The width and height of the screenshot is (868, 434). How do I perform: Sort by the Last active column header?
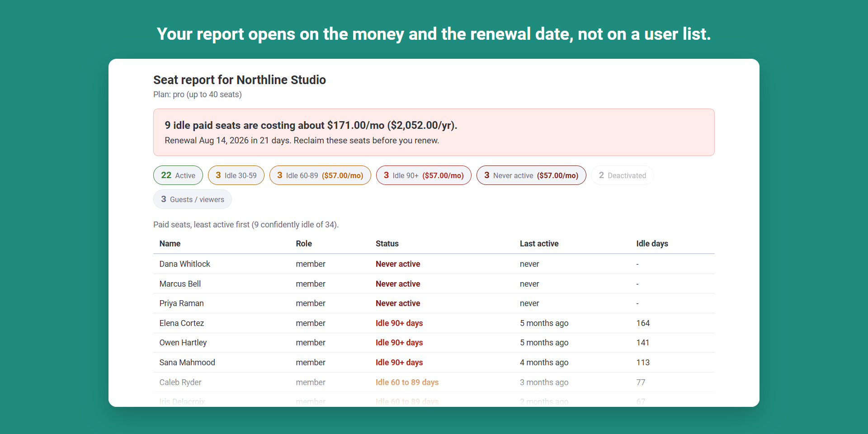point(539,244)
